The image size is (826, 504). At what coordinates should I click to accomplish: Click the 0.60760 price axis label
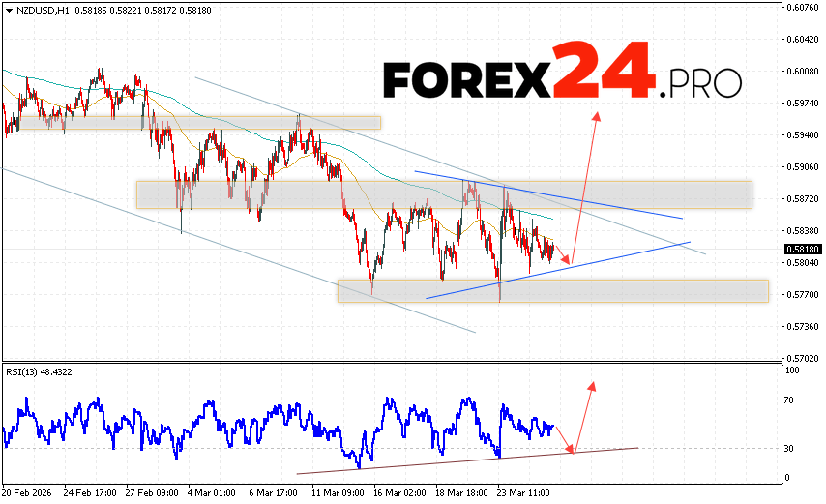click(800, 8)
